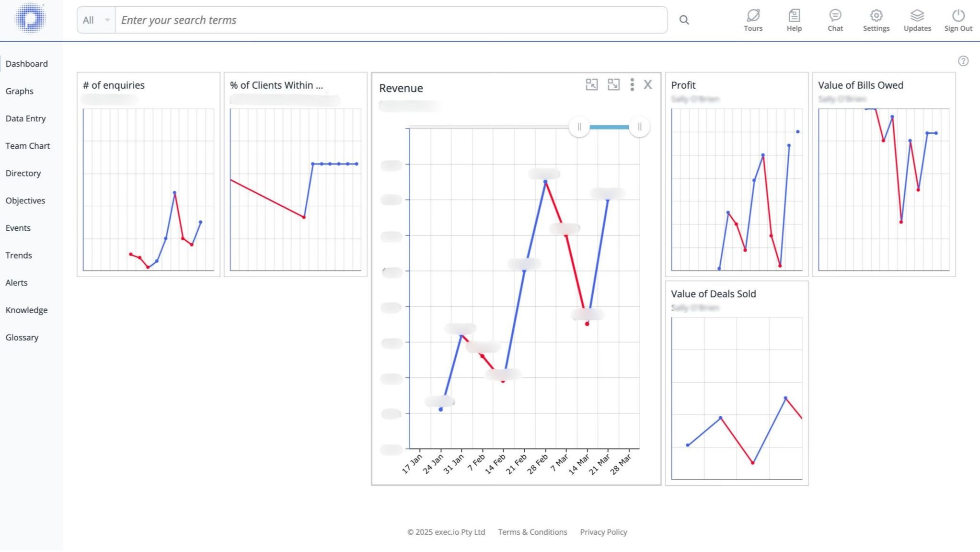980x552 pixels.
Task: Expand the All search filter dropdown
Action: (96, 20)
